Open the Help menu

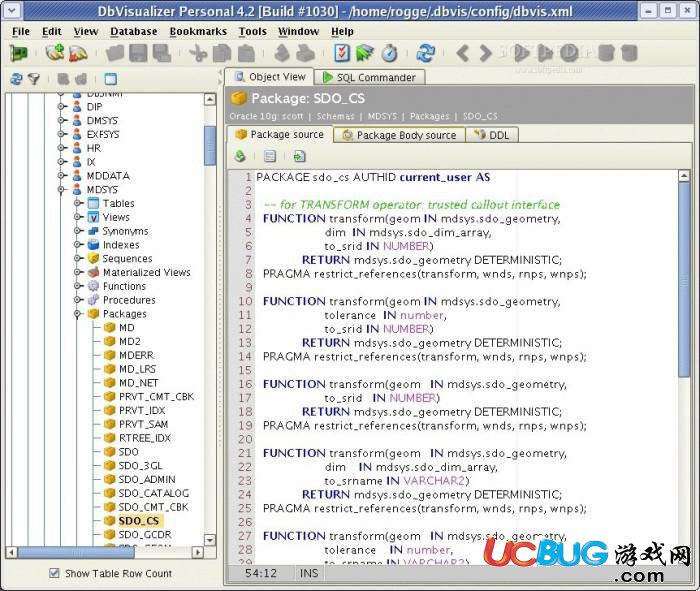click(342, 32)
